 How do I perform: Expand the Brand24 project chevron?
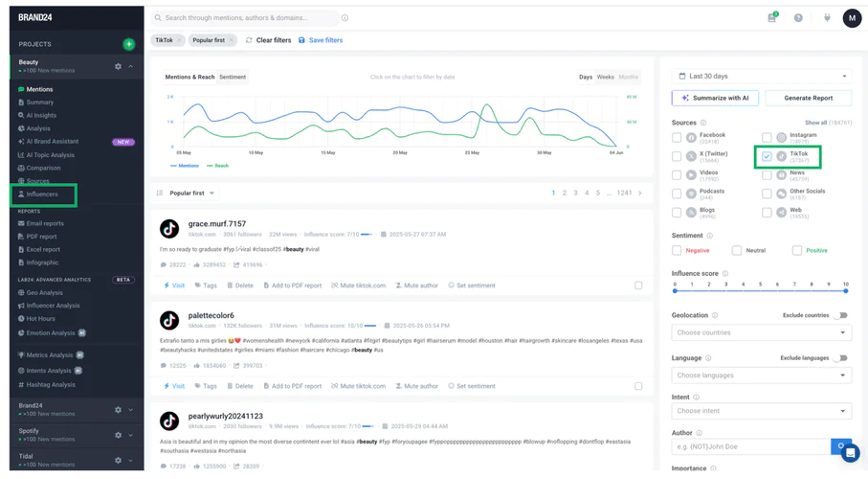click(x=131, y=410)
